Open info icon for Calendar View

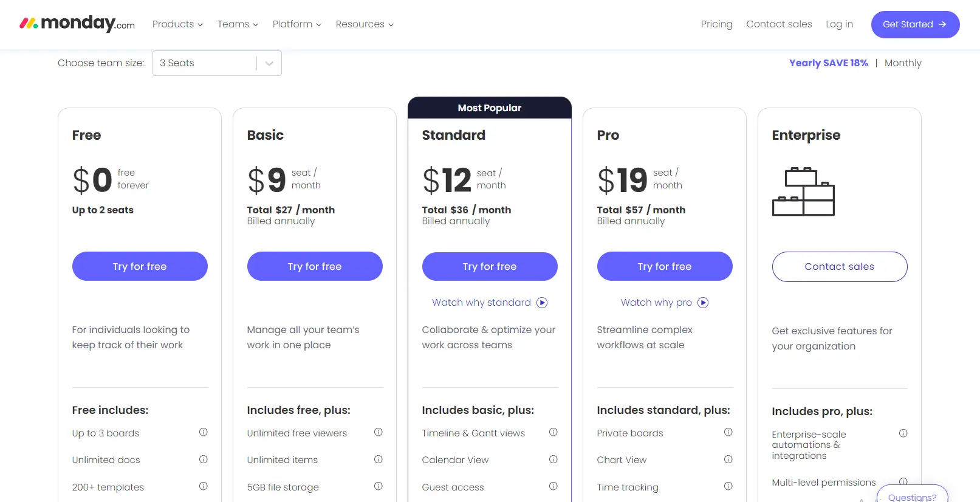[x=553, y=459]
